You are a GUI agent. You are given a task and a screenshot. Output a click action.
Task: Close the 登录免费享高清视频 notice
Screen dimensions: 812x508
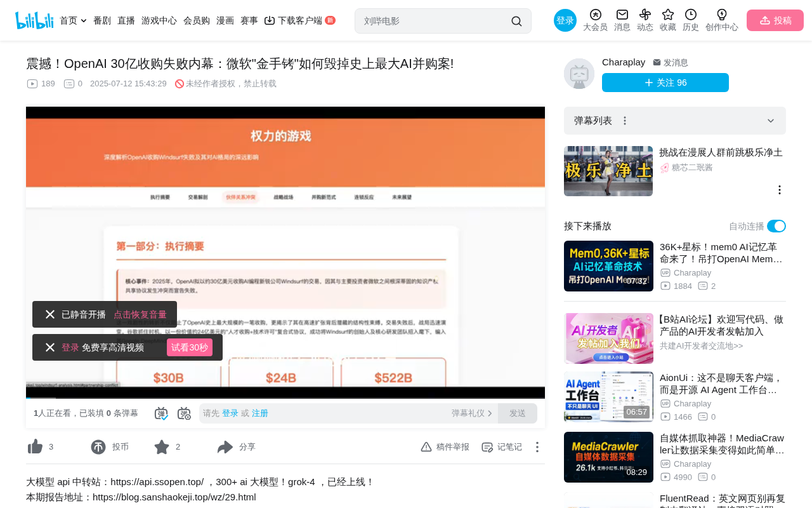[x=50, y=347]
